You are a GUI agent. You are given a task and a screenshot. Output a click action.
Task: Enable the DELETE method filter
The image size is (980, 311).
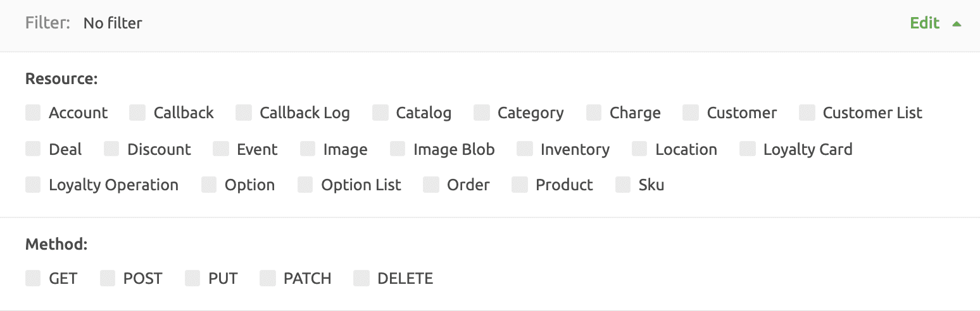click(x=361, y=279)
